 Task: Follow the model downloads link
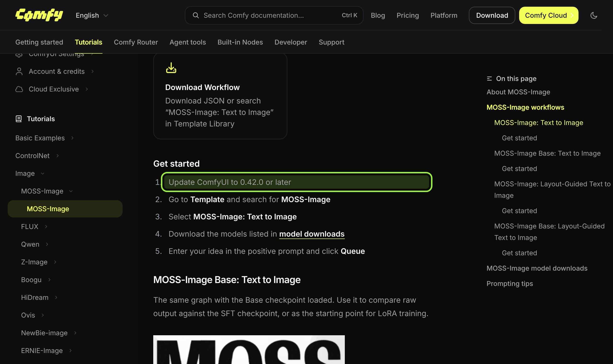click(x=312, y=234)
